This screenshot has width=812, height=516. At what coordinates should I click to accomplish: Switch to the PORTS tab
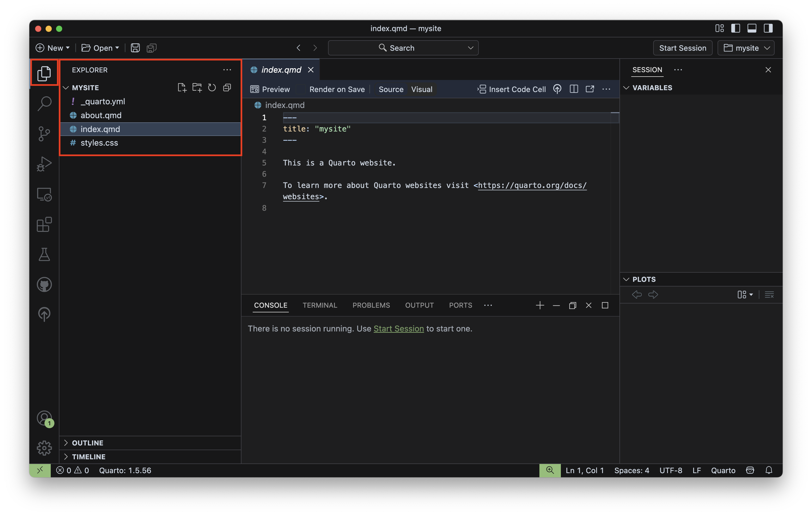point(460,305)
